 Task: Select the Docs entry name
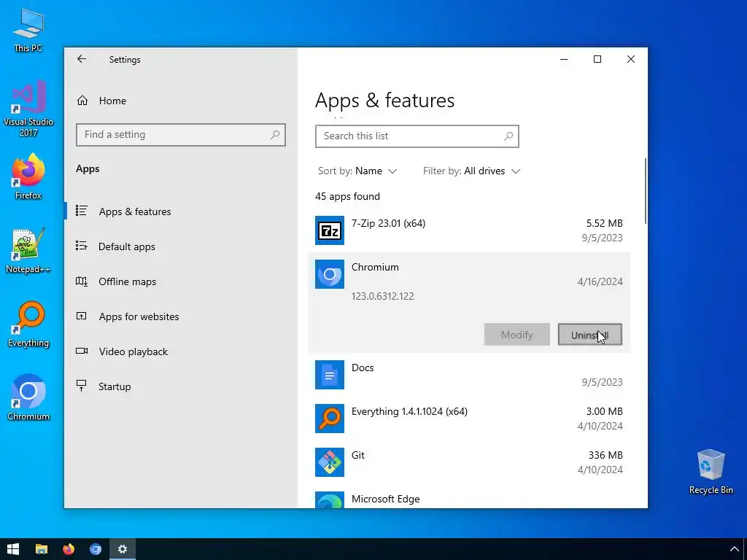pyautogui.click(x=363, y=367)
